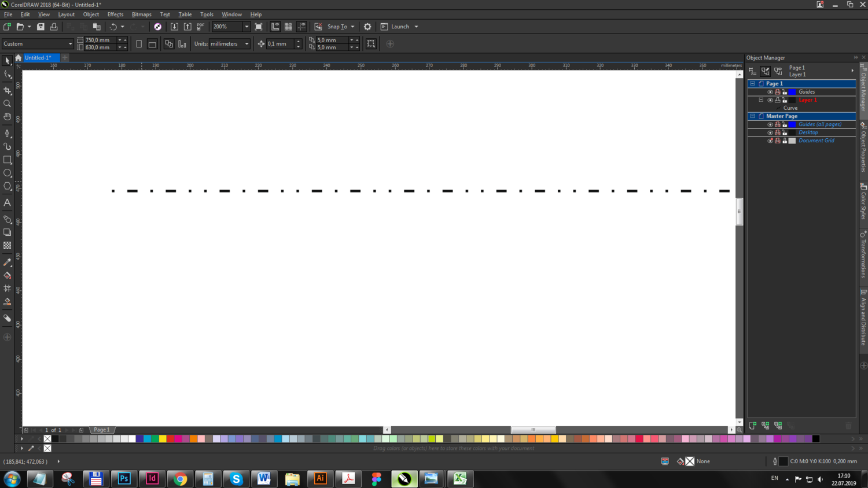Open the Effects menu

115,14
